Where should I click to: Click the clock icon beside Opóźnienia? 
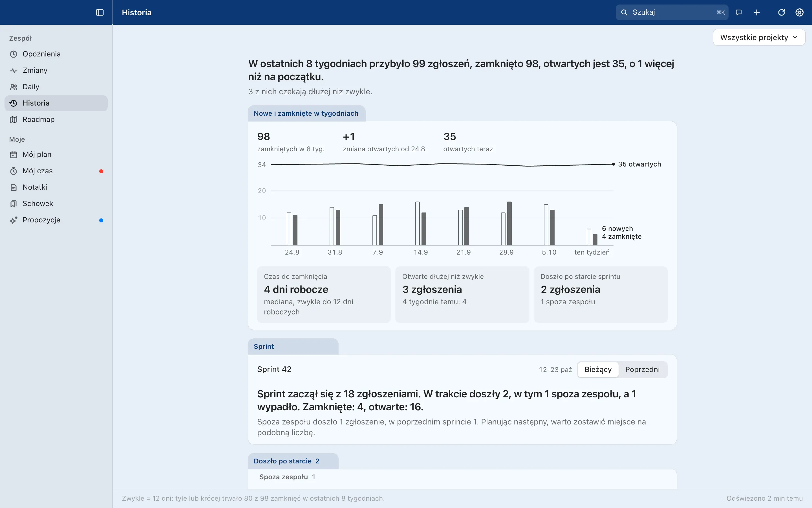click(x=14, y=54)
